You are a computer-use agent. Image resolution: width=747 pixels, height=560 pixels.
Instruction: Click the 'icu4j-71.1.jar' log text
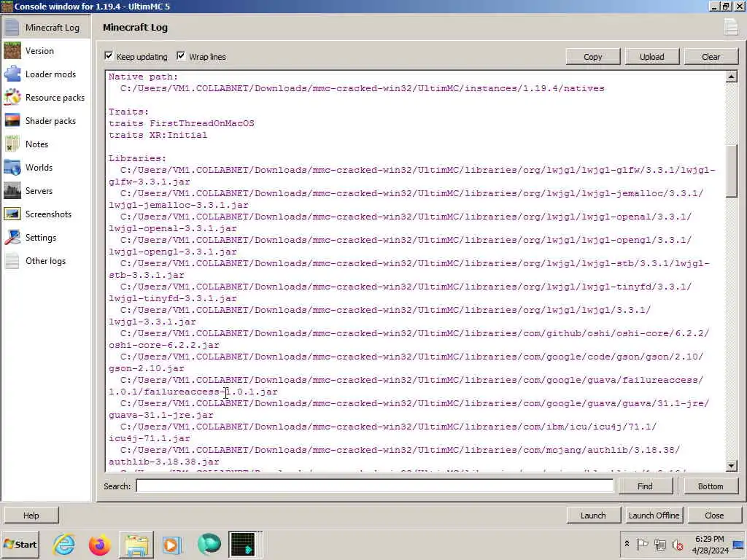point(150,438)
